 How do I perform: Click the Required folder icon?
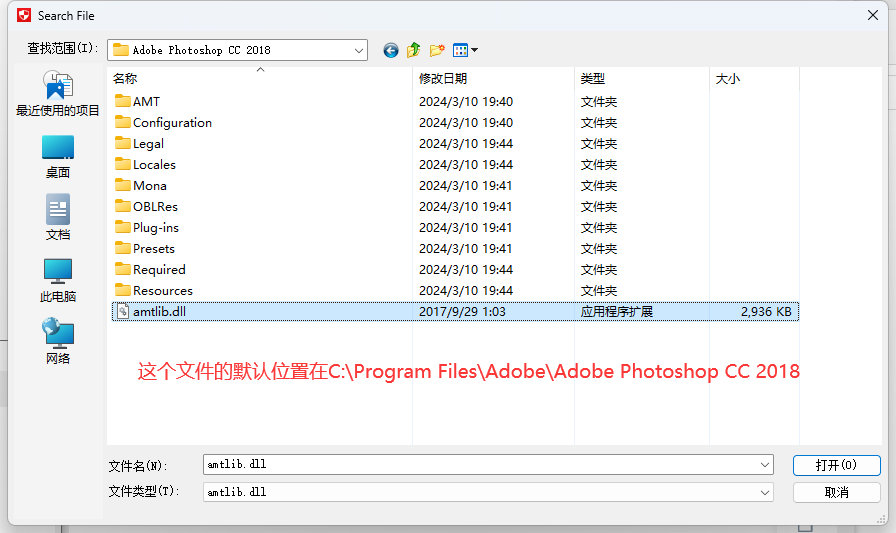122,269
